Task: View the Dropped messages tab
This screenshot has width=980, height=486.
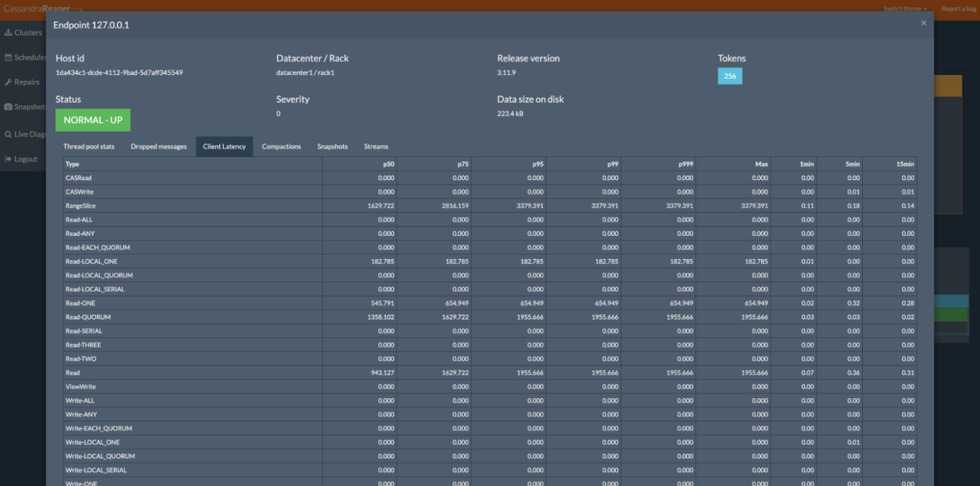Action: pos(158,146)
